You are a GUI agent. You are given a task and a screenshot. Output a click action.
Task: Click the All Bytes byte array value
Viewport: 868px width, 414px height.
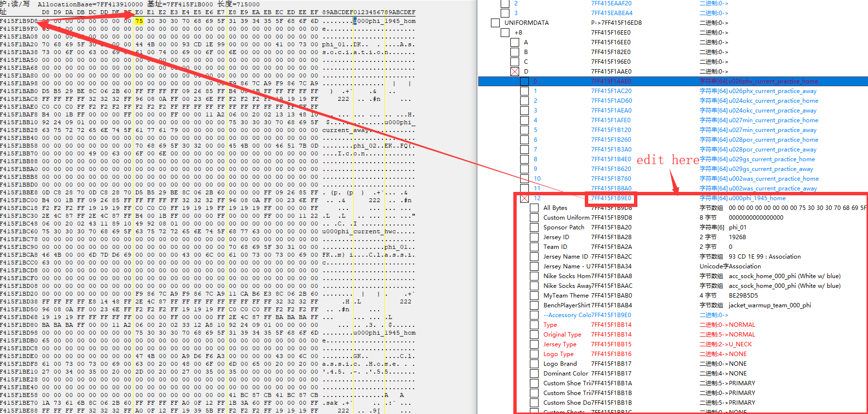[798, 208]
